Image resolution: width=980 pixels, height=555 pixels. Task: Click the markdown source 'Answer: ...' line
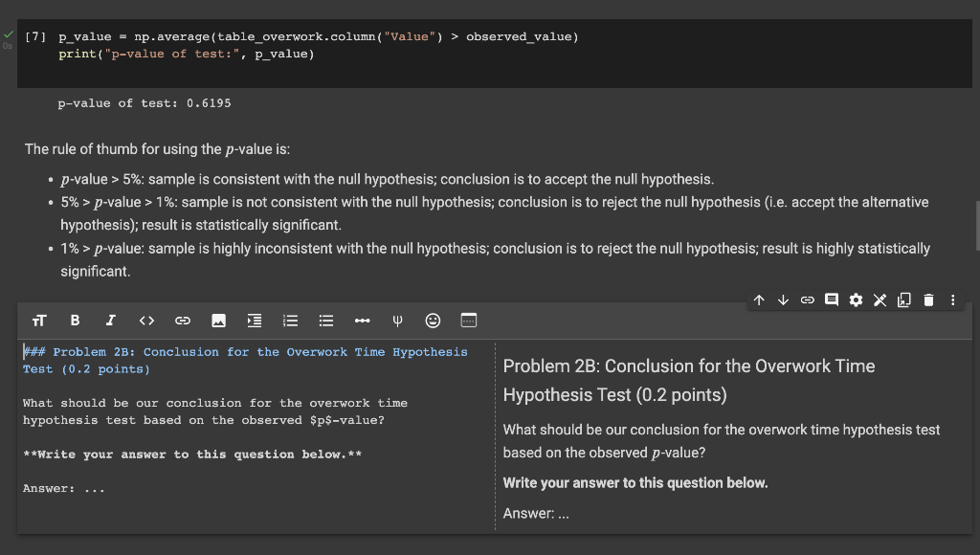point(64,489)
